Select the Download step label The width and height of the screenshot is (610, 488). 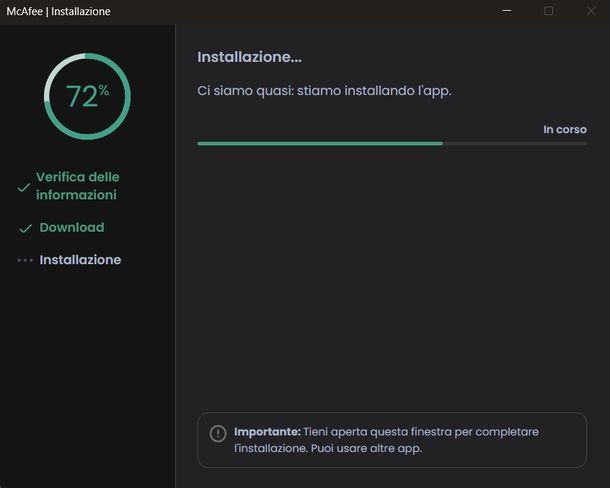pos(72,227)
